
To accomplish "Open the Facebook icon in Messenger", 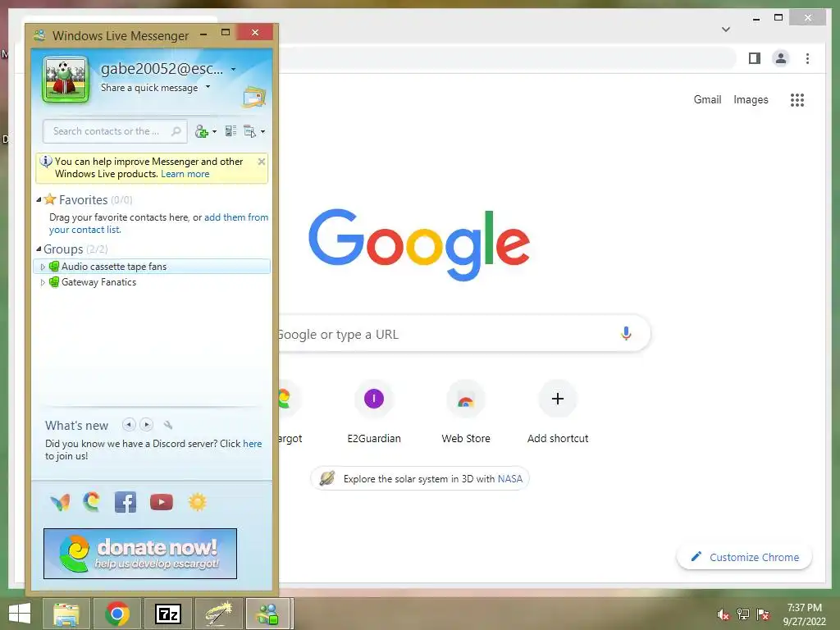I will pyautogui.click(x=126, y=502).
